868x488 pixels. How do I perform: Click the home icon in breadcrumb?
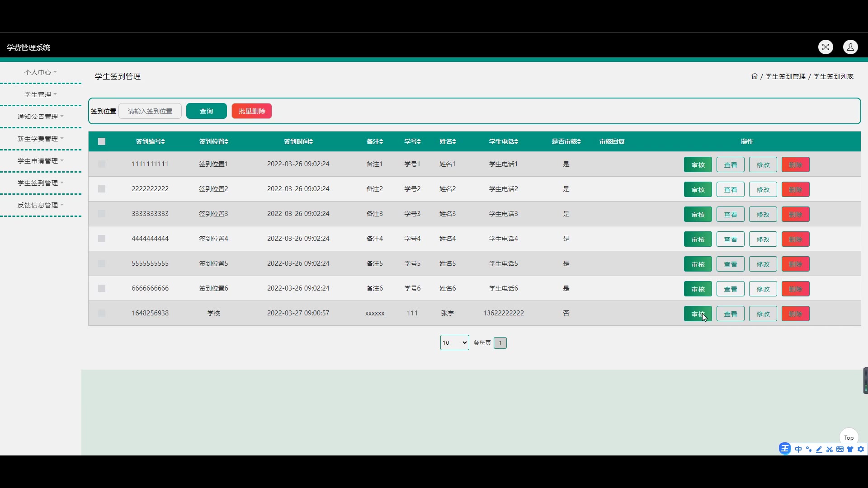[754, 76]
